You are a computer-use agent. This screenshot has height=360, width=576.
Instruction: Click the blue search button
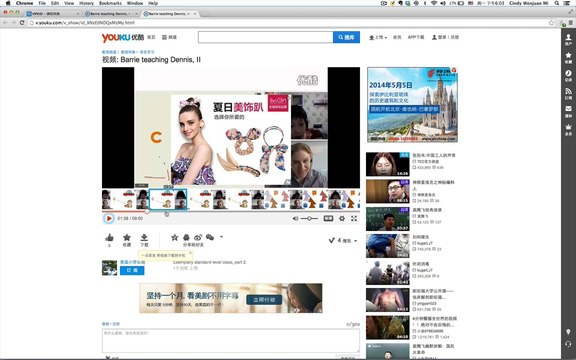coord(346,37)
